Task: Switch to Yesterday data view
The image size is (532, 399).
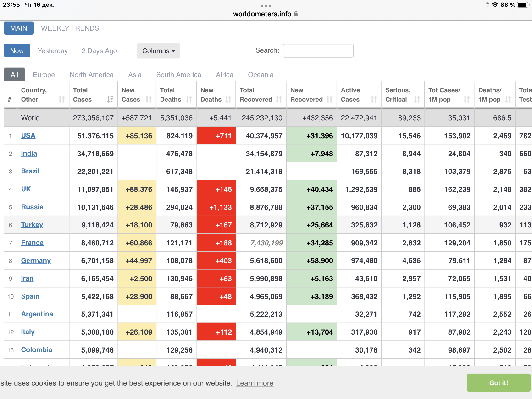Action: coord(53,51)
